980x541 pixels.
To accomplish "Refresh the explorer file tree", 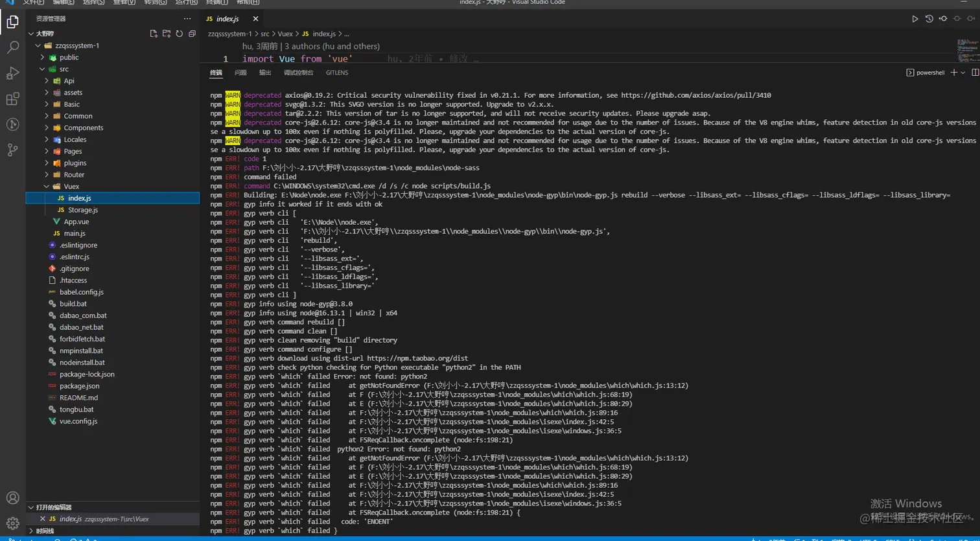I will click(x=180, y=34).
